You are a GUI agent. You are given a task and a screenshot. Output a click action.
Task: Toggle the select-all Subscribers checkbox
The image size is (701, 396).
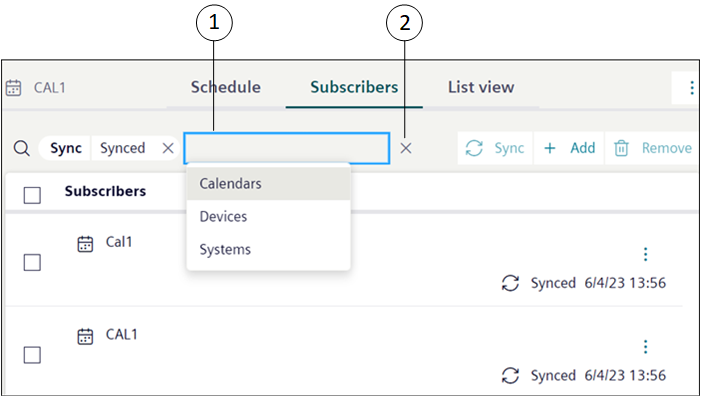(x=32, y=195)
